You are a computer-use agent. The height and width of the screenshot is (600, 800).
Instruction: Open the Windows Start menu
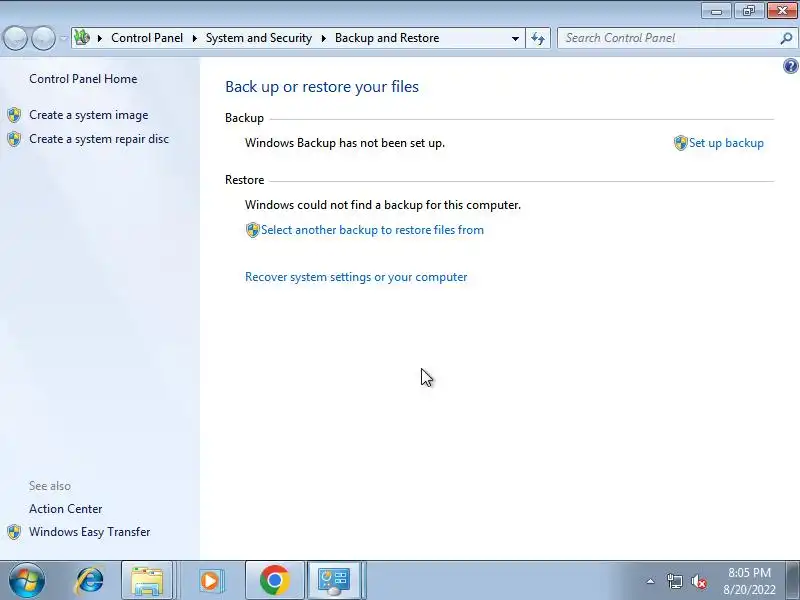(x=27, y=581)
